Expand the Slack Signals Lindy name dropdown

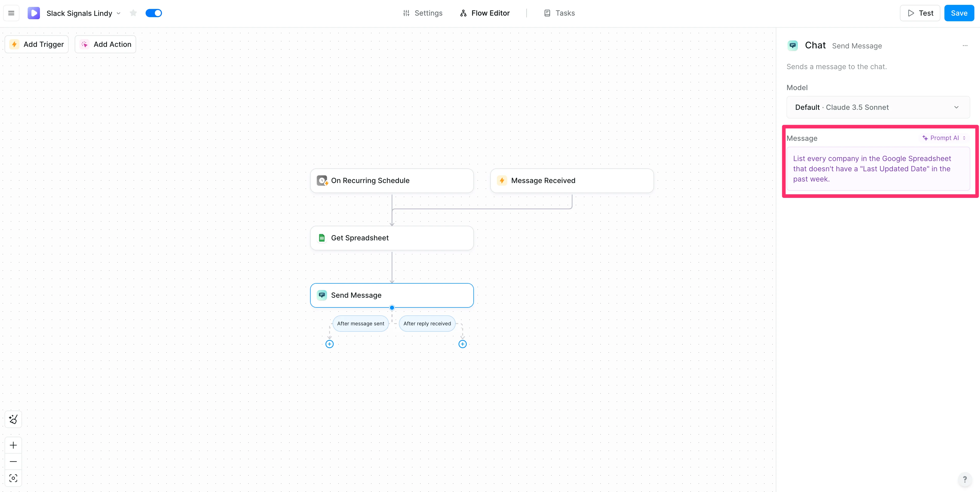click(x=119, y=13)
